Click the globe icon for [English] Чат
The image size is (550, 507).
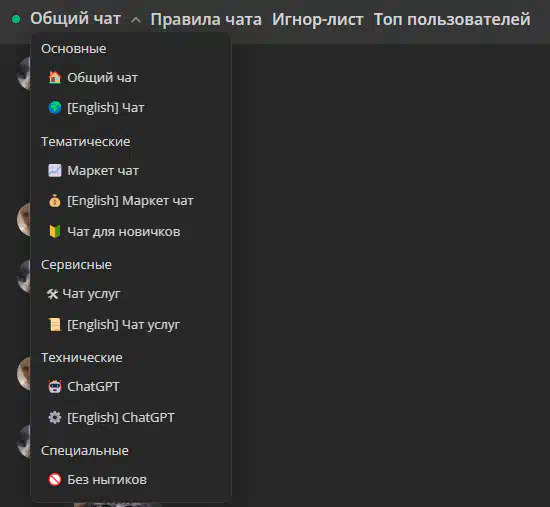tap(55, 108)
